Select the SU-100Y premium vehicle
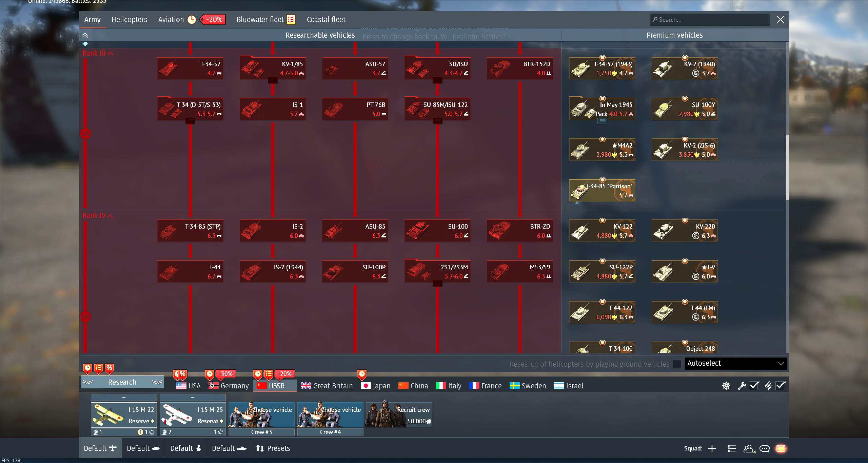Screen dimensions: 868x463 coord(685,109)
